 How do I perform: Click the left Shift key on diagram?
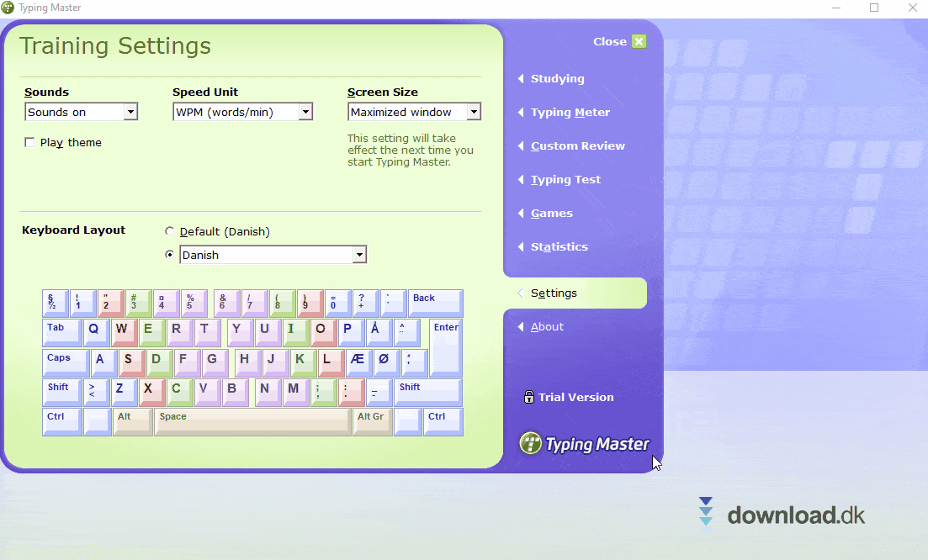pos(62,392)
